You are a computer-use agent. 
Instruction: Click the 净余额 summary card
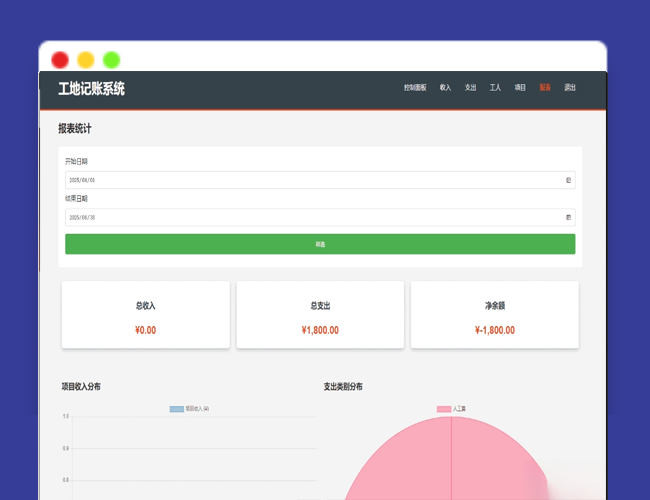click(x=495, y=315)
